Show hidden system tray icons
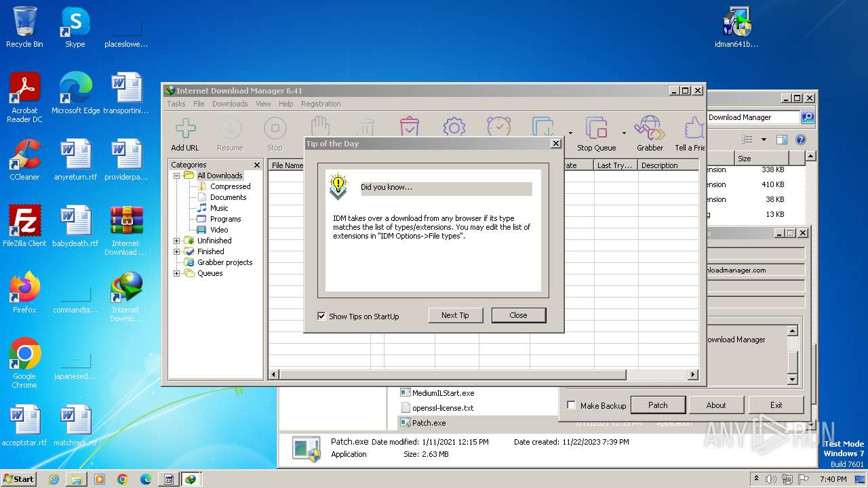Image resolution: width=868 pixels, height=488 pixels. click(756, 479)
